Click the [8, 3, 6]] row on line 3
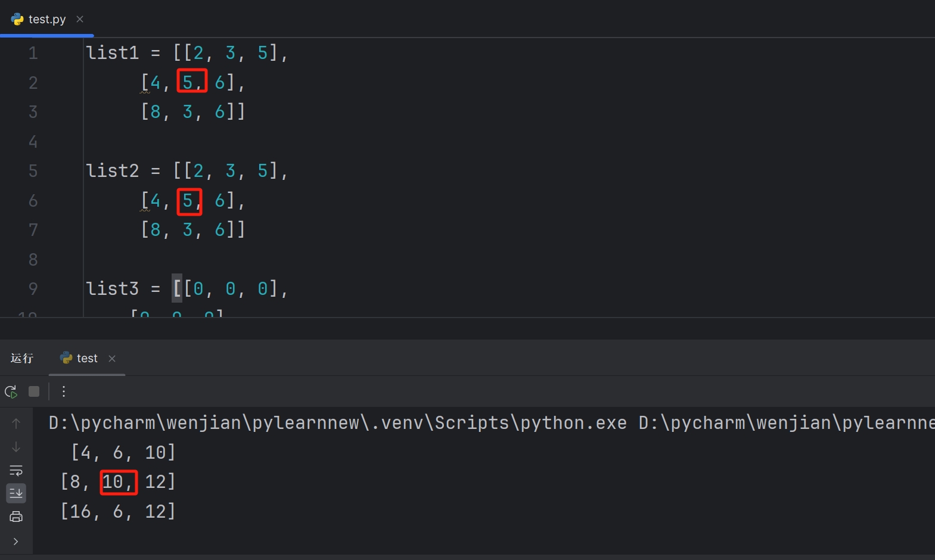 tap(193, 112)
